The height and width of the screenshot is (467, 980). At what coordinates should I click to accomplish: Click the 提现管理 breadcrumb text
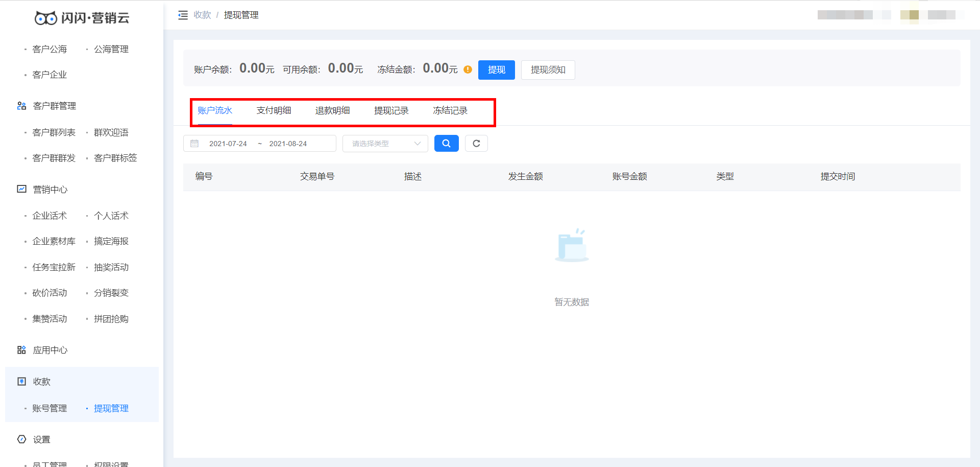pos(241,15)
